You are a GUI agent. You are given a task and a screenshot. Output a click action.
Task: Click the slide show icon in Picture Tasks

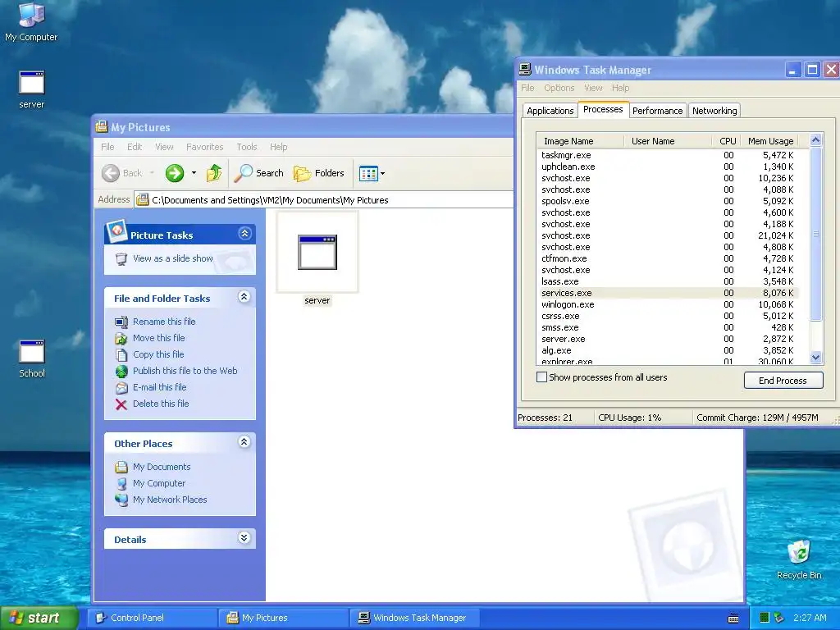pos(121,258)
